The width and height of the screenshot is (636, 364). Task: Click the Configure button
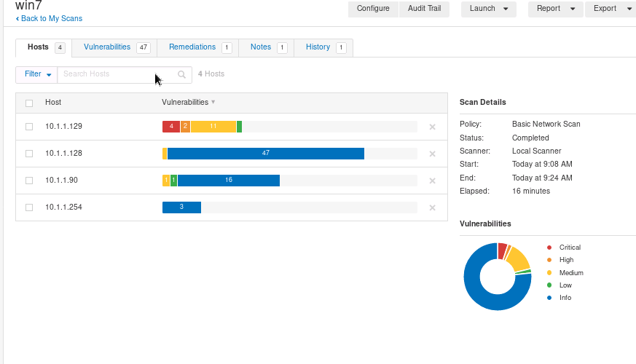[x=373, y=9]
